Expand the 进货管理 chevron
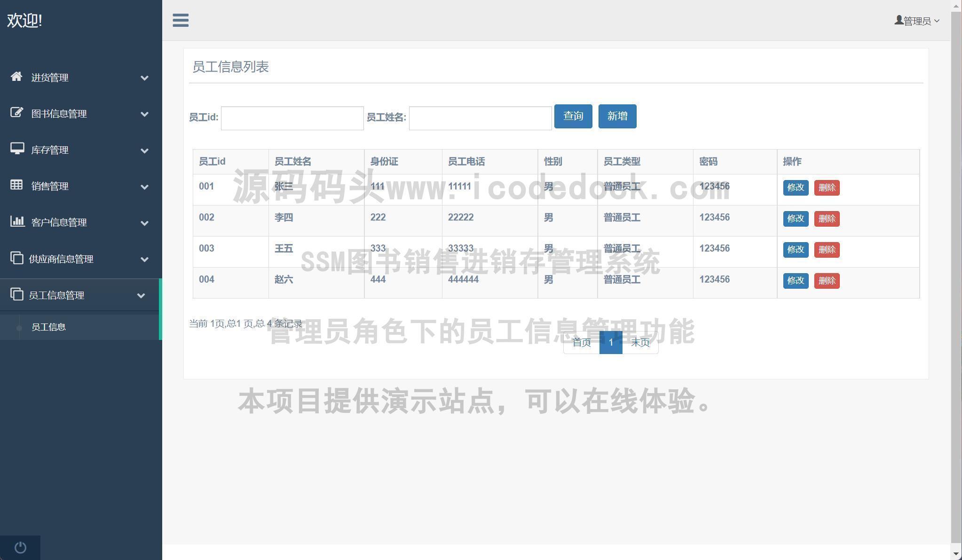 tap(144, 78)
